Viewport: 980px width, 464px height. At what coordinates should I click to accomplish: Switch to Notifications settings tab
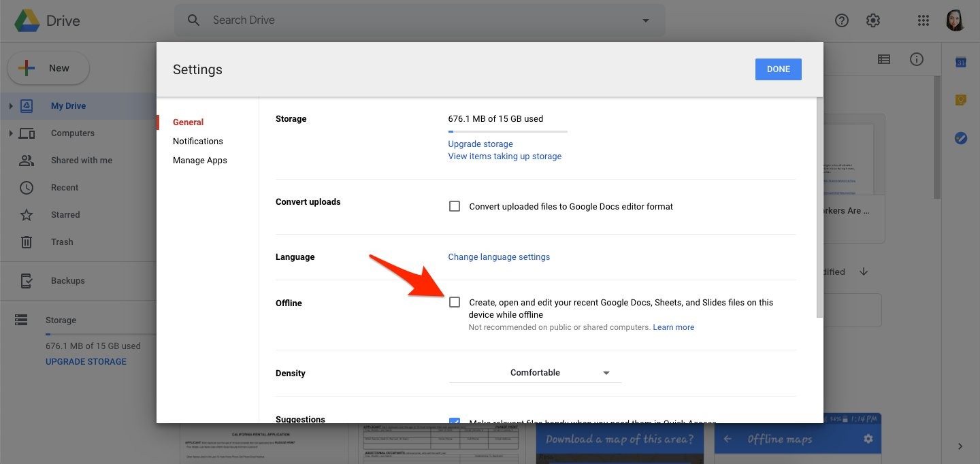[x=198, y=142]
